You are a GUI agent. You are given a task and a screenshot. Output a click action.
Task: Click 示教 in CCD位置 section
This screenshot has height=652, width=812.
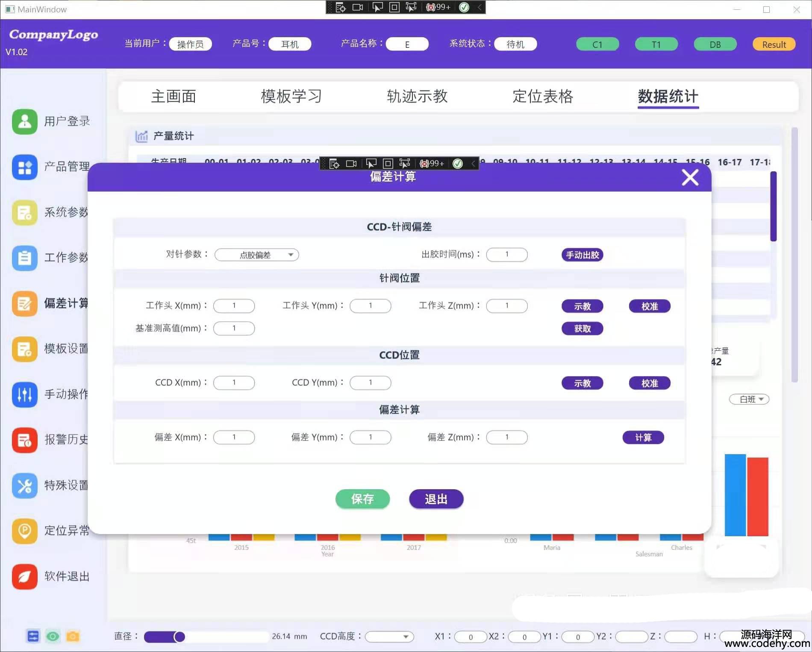coord(582,383)
